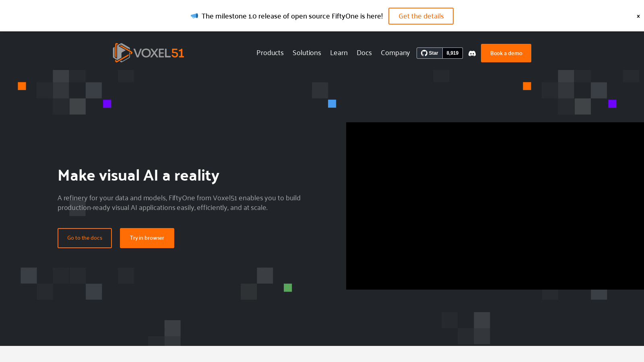The height and width of the screenshot is (362, 644).
Task: Open the Docs menu item
Action: 364,53
